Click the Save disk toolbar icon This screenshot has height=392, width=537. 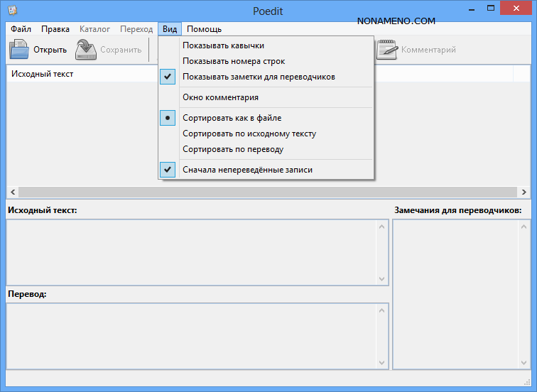[86, 50]
